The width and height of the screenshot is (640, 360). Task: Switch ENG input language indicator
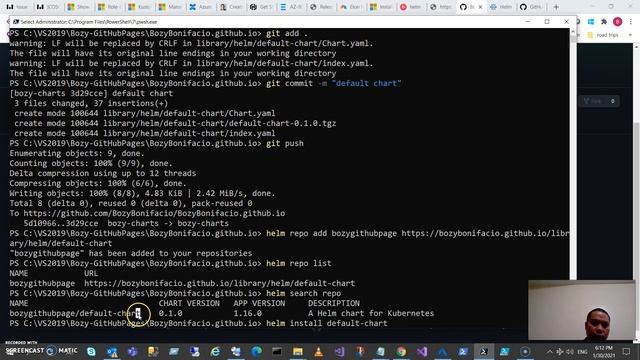click(x=582, y=351)
